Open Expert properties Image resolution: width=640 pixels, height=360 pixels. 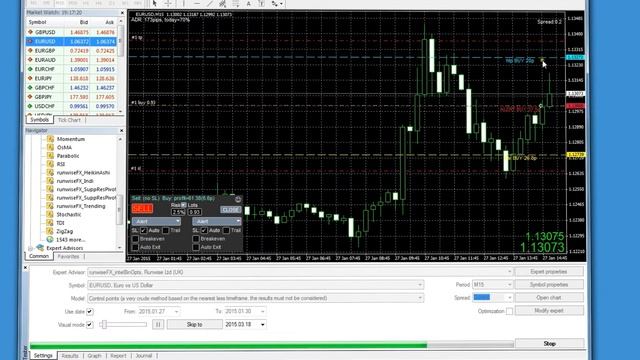pyautogui.click(x=549, y=272)
